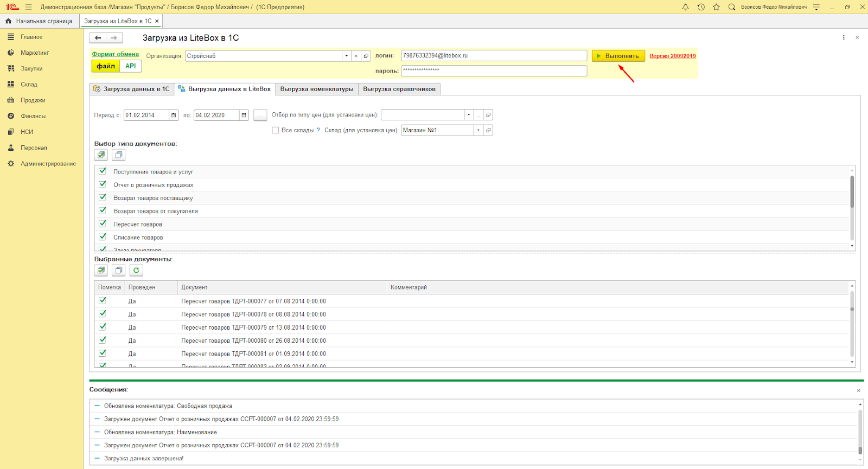Open favorites star icon
Viewport: 868px width, 469px height.
coord(716,7)
